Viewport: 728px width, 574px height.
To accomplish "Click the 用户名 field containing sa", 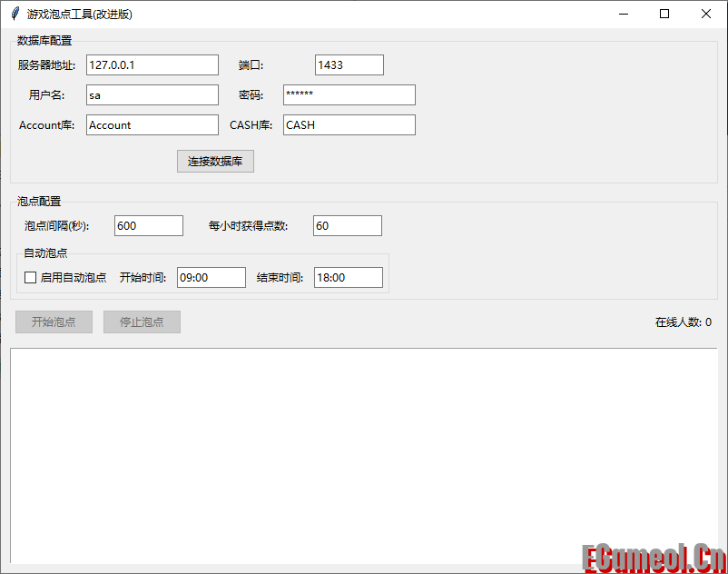I will pos(152,94).
